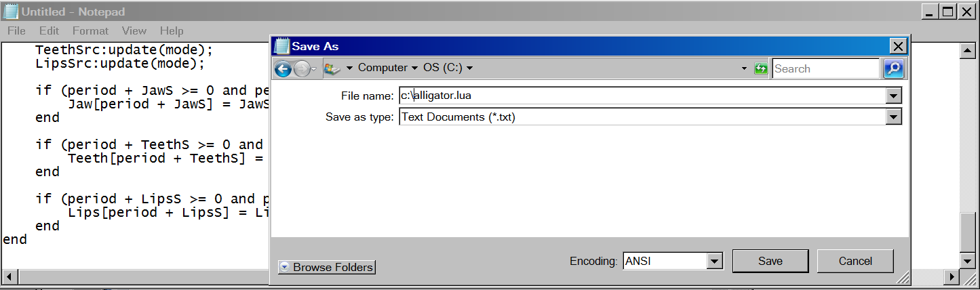Open the File menu in Notepad
The width and height of the screenshot is (980, 290).
(16, 30)
